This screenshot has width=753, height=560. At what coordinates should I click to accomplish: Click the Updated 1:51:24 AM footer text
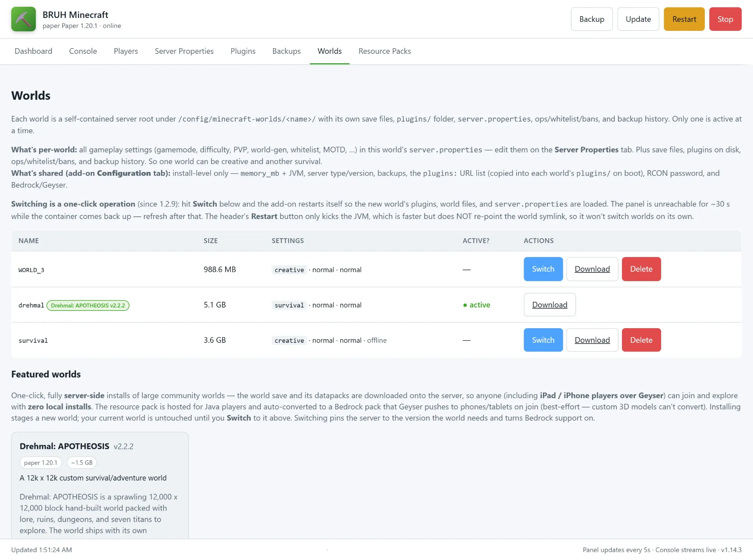pyautogui.click(x=41, y=550)
